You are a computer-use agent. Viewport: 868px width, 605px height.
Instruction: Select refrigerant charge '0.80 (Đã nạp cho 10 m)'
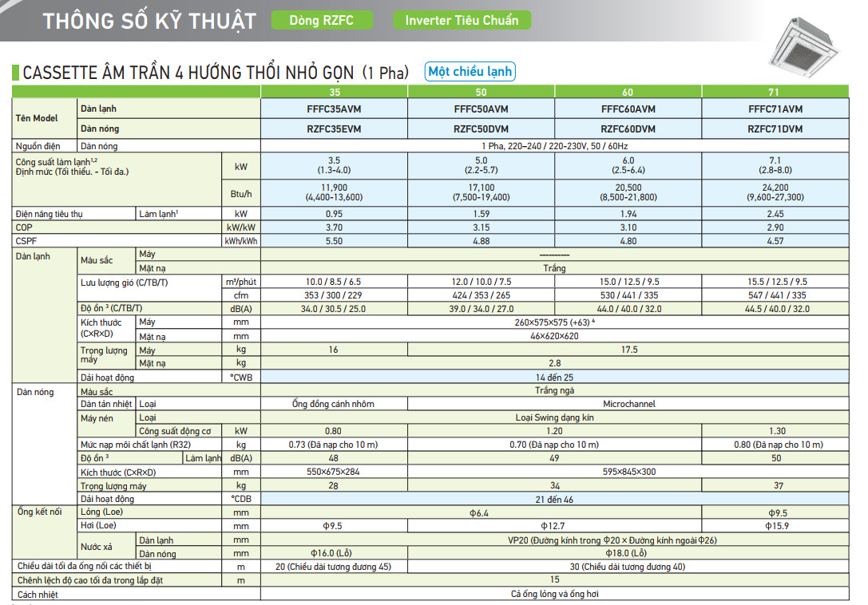coord(779,445)
